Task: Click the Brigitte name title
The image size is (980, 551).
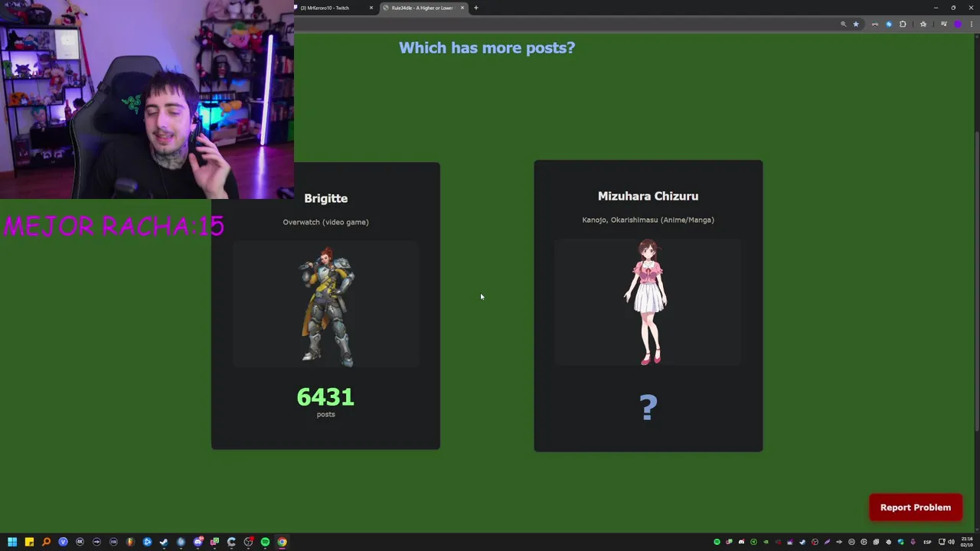Action: click(x=325, y=198)
